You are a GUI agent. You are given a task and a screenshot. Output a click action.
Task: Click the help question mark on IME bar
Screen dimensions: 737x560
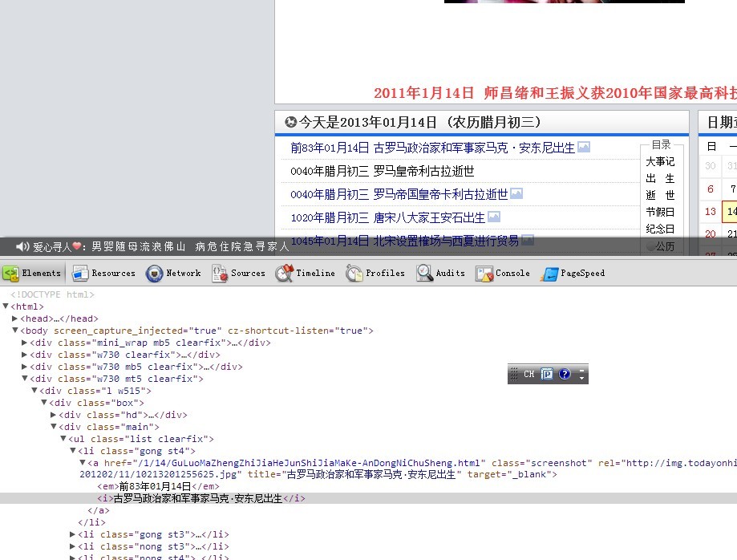tap(565, 374)
